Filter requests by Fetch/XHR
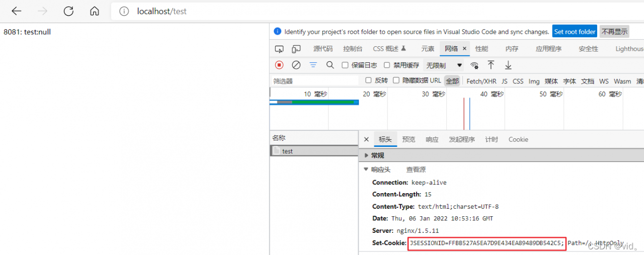The width and height of the screenshot is (644, 255). [x=481, y=81]
